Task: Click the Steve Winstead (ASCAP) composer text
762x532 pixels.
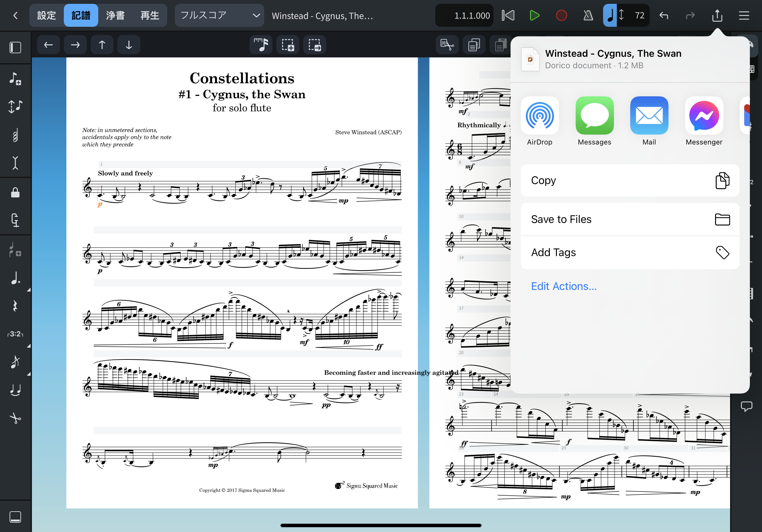Action: [x=368, y=132]
